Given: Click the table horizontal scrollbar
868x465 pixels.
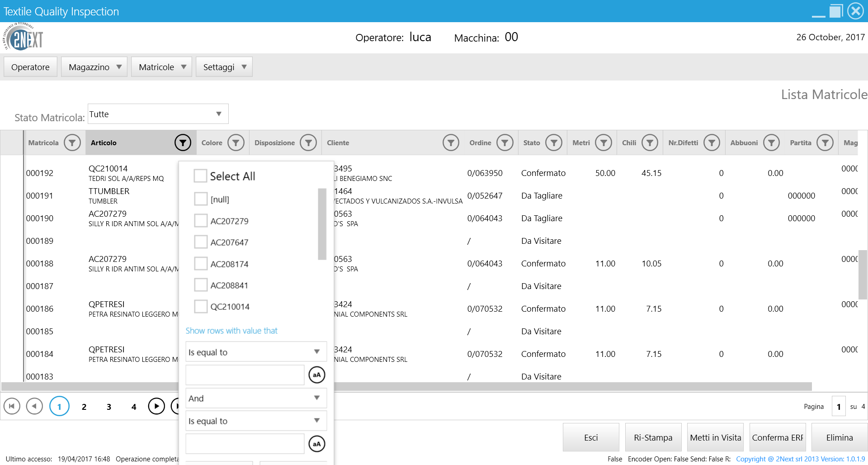Looking at the screenshot, I should click(x=406, y=387).
